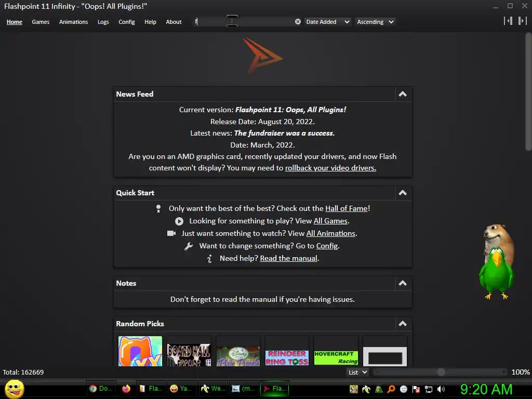Click the green pyramid tray icon
532x399 pixels.
pos(379,389)
